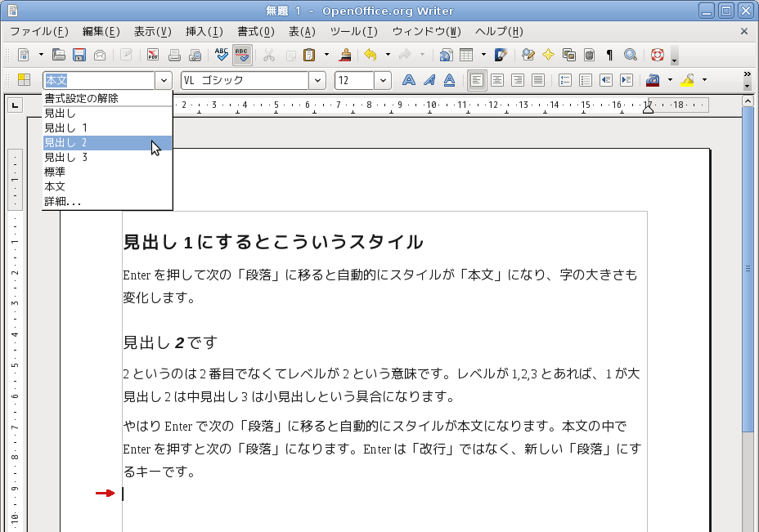This screenshot has height=532, width=759.
Task: Click the highlighting color marker button
Action: point(687,80)
